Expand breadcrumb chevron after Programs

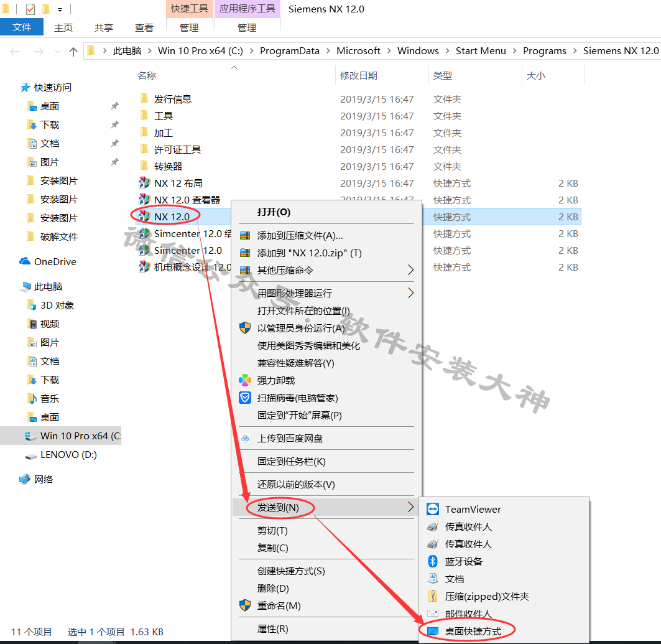click(575, 51)
